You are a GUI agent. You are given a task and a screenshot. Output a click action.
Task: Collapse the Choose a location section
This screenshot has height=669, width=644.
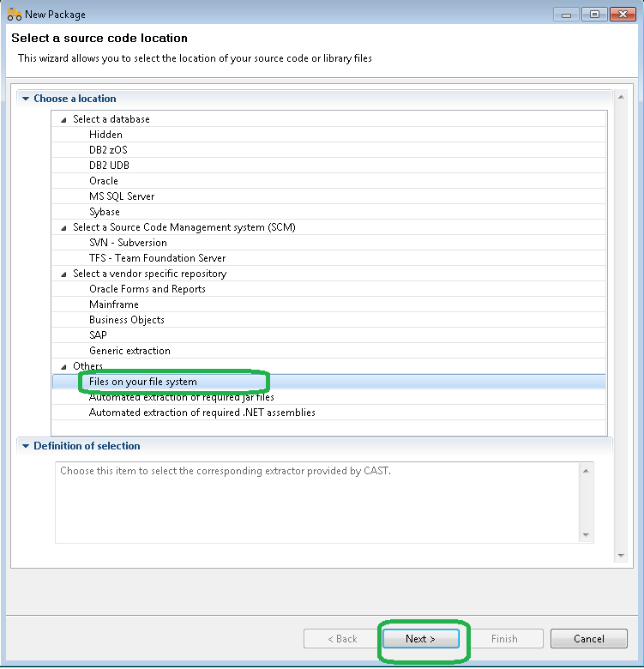(26, 99)
